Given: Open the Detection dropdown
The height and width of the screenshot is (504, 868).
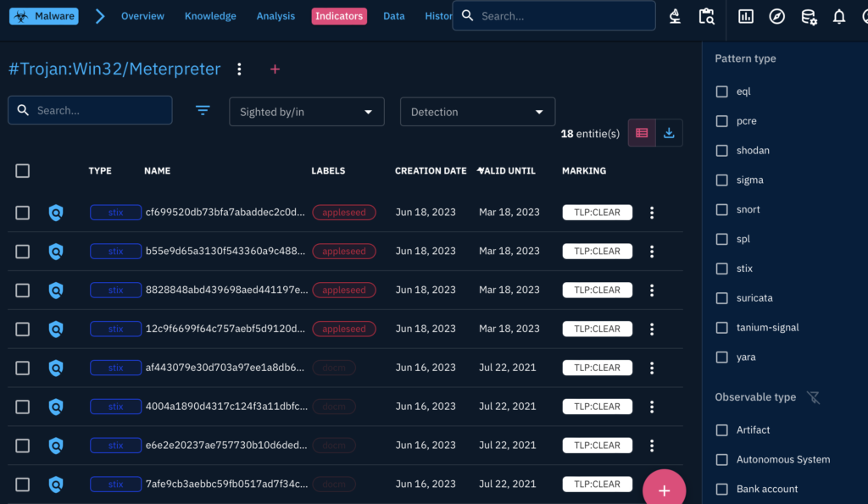Looking at the screenshot, I should coord(477,112).
